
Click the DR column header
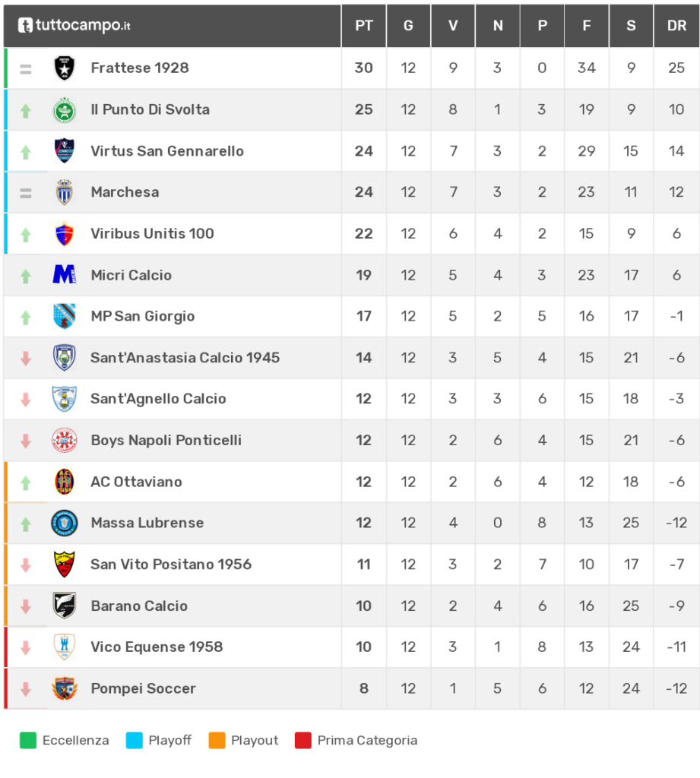point(676,26)
